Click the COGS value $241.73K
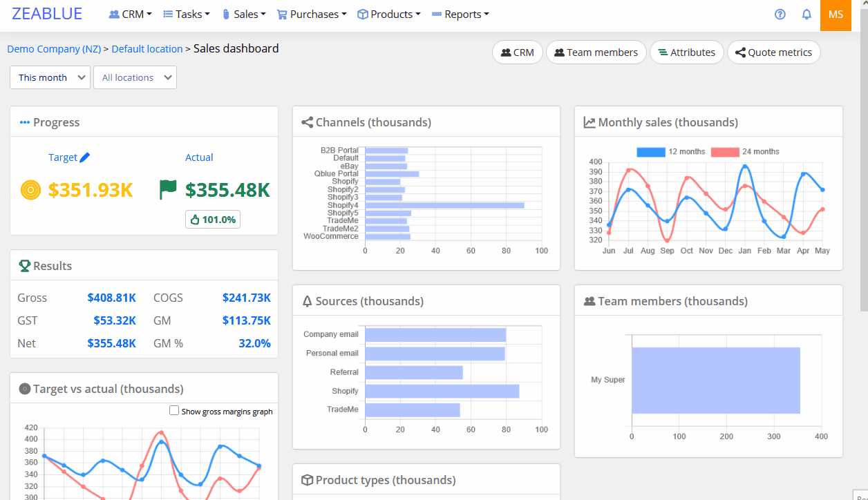Image resolution: width=868 pixels, height=500 pixels. point(247,298)
